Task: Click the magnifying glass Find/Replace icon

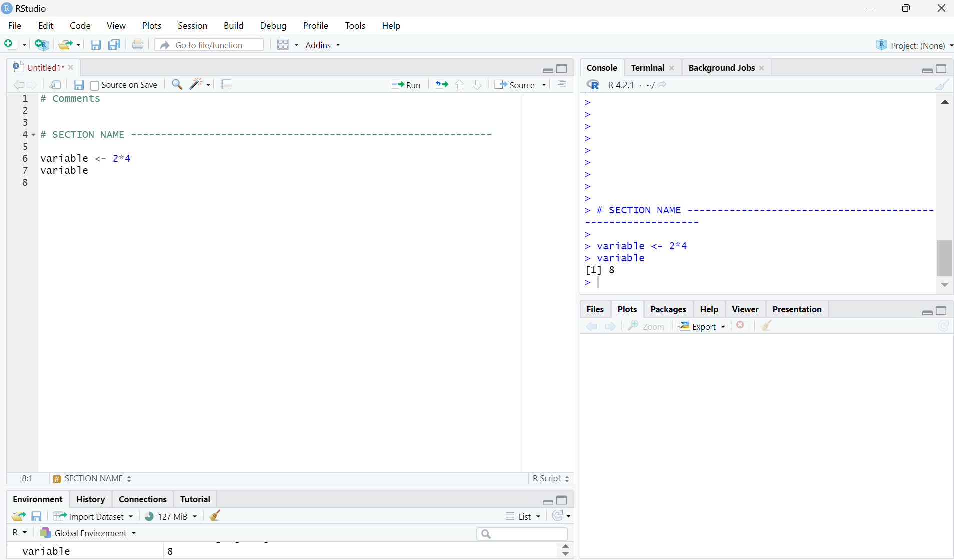Action: [x=177, y=84]
